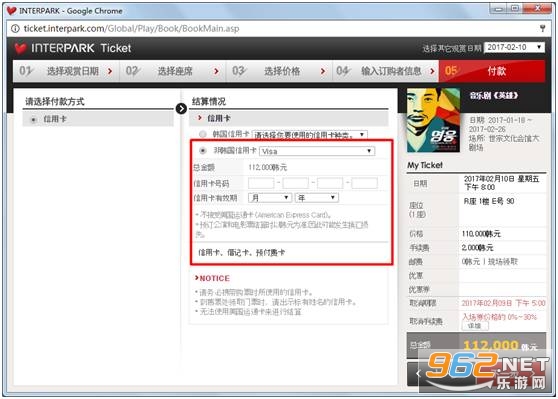Click the 详细 cancellation fee details button
Screen dimensions: 558x399
(475, 326)
